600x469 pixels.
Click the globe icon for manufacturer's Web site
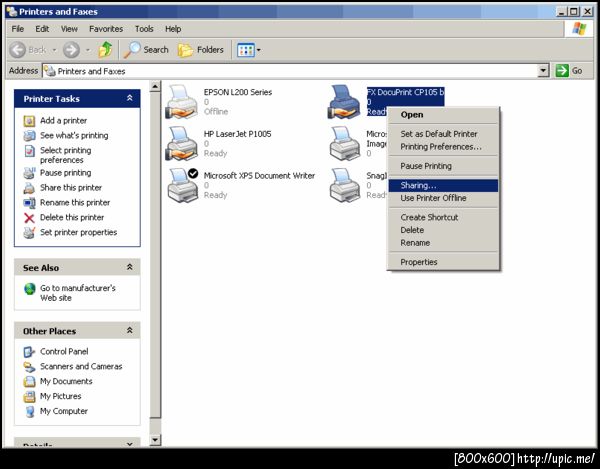pyautogui.click(x=29, y=289)
